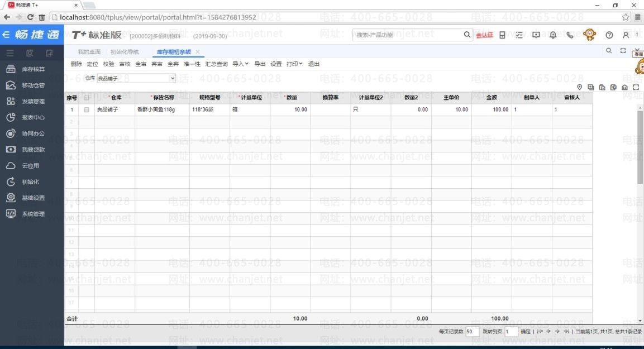Click the 每页记录数 input field
Screen dimensions: 644x349
pyautogui.click(x=470, y=332)
